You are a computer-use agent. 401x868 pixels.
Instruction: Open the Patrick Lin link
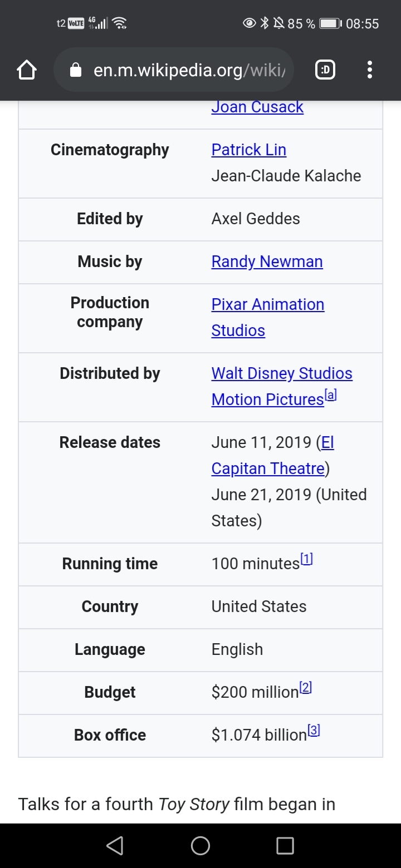248,150
